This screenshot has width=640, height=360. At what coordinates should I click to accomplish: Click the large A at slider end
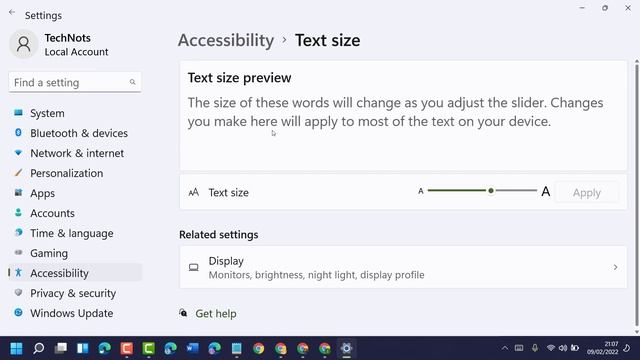point(546,191)
